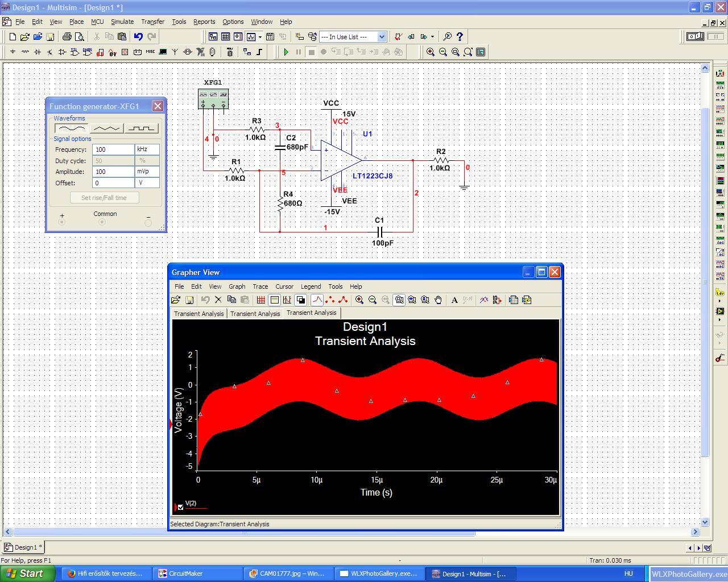Click the Print icon in main toolbar

tap(67, 36)
